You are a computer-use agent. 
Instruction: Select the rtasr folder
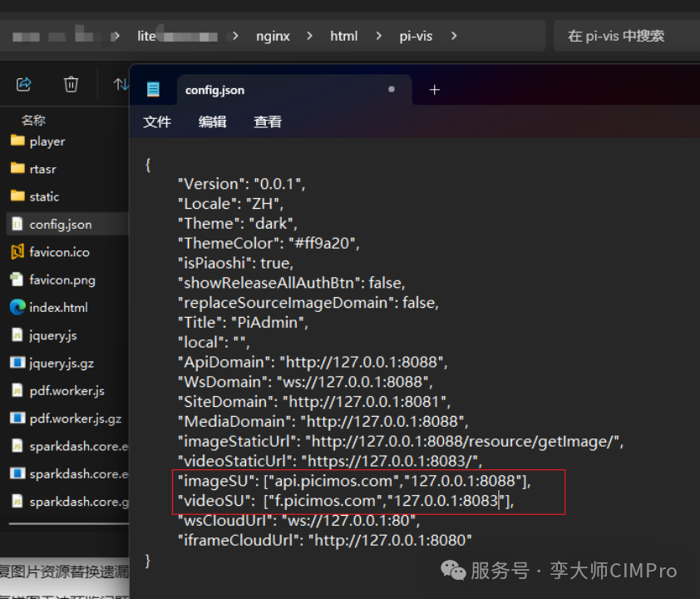pos(43,169)
